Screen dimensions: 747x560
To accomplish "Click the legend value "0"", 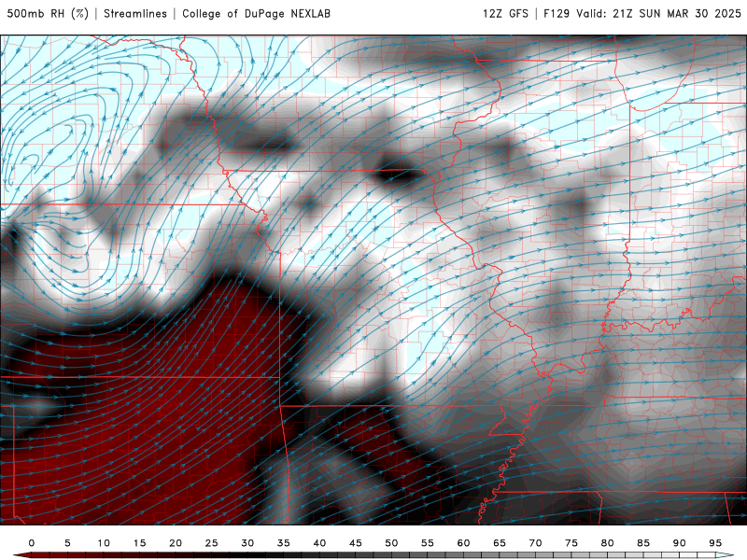I will (x=32, y=543).
